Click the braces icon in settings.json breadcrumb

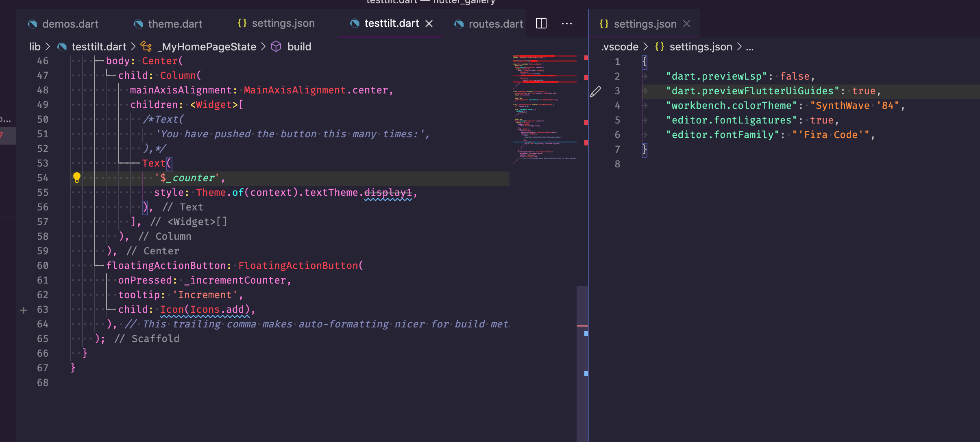[660, 47]
